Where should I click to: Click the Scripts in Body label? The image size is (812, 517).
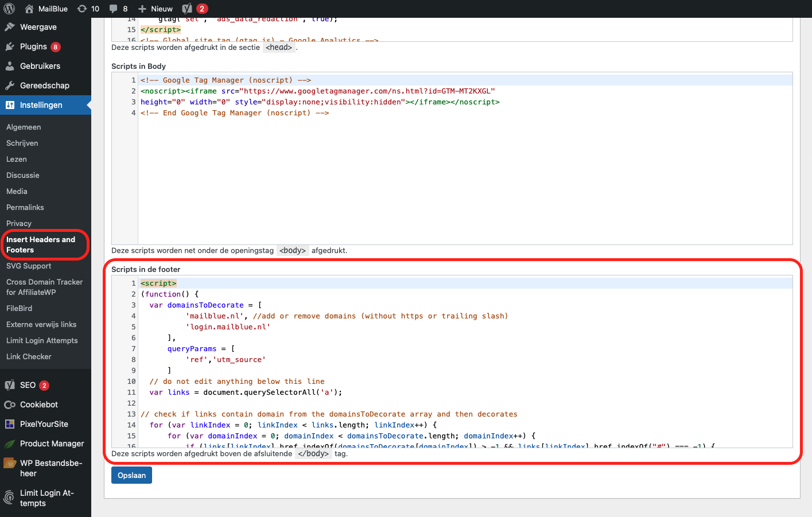(x=138, y=66)
